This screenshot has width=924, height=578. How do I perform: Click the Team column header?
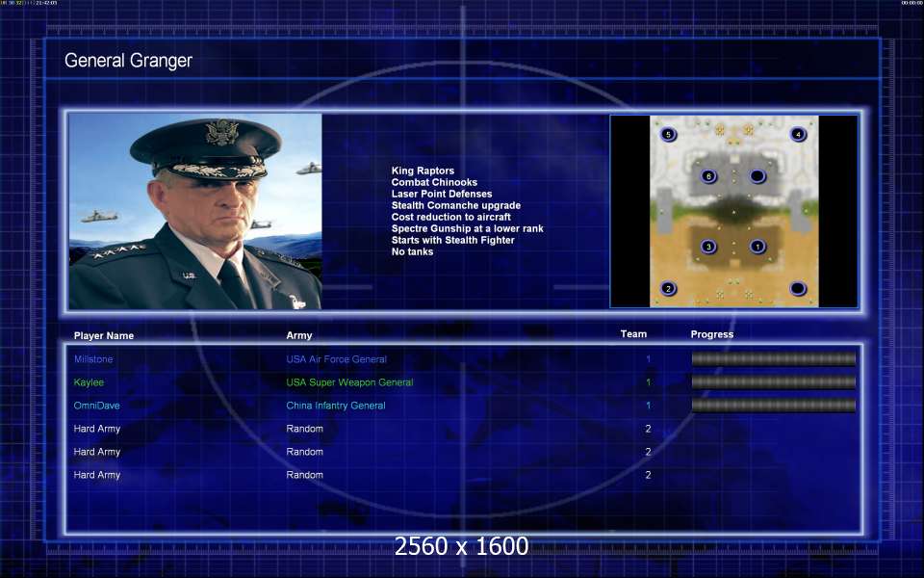[x=633, y=334]
